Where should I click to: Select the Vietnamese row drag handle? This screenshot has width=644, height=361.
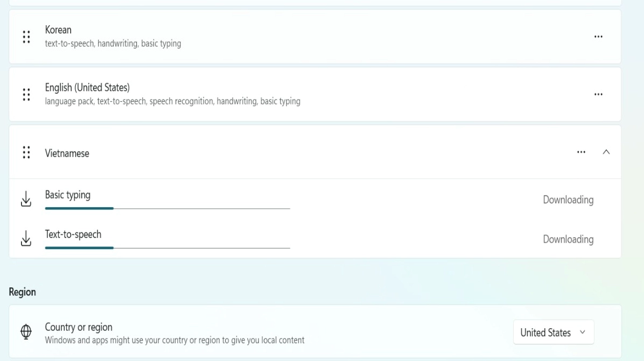click(26, 152)
